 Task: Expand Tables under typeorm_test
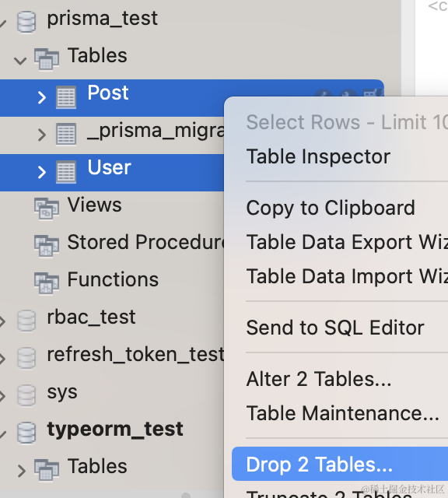(x=22, y=471)
